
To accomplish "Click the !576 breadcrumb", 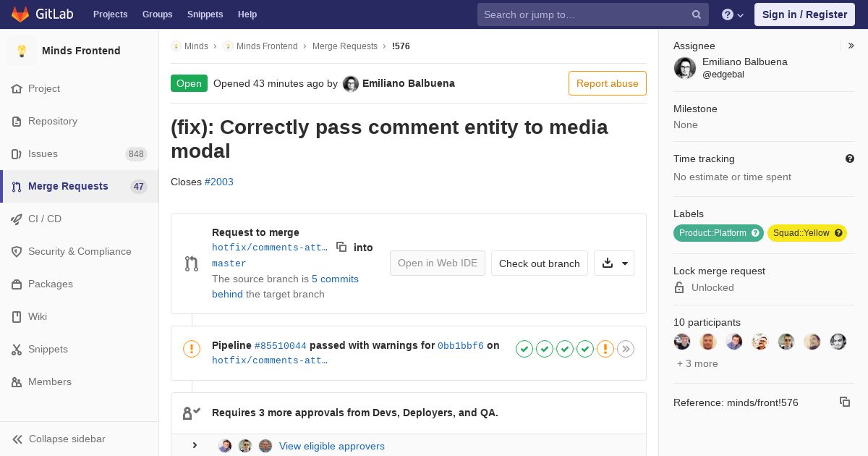I will pos(401,46).
